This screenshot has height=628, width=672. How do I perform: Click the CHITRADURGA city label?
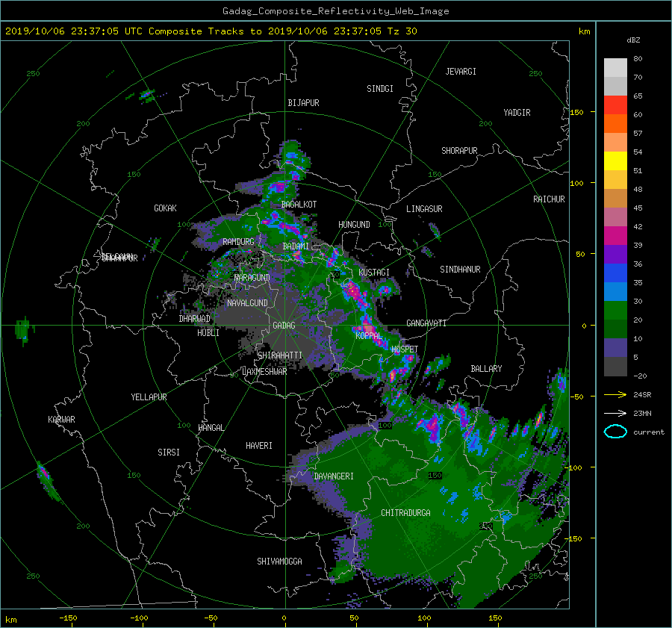pyautogui.click(x=406, y=513)
